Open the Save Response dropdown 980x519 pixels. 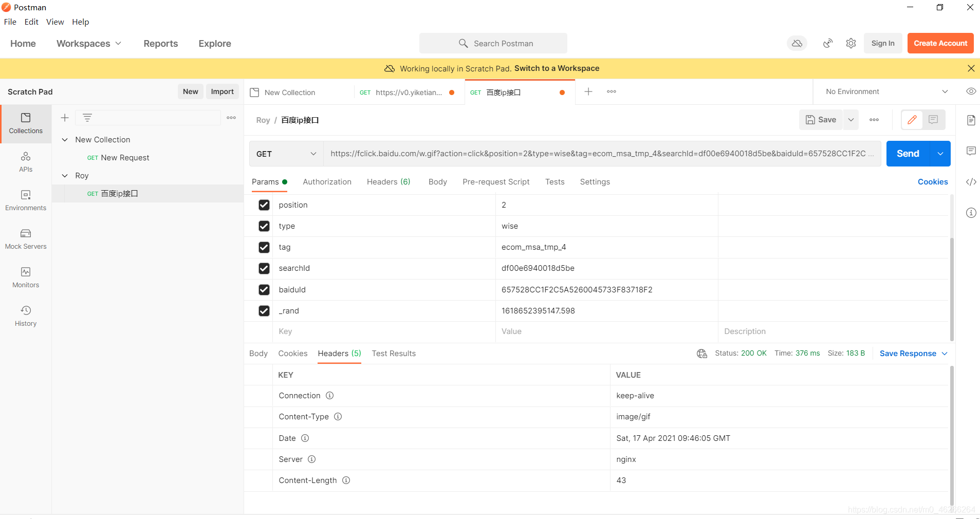click(913, 354)
